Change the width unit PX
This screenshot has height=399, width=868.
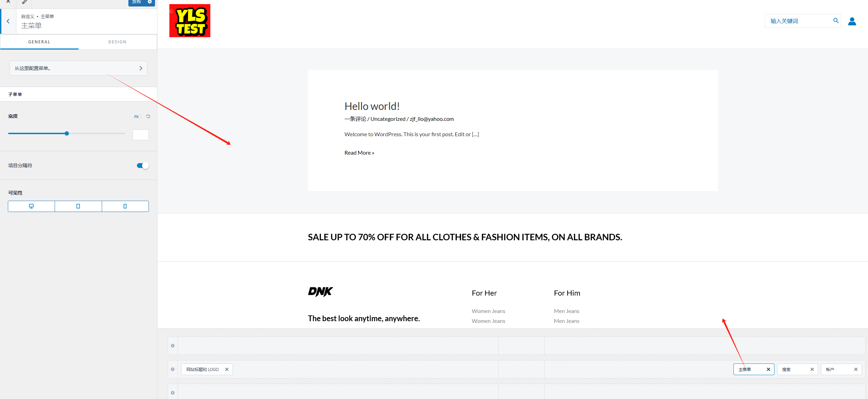click(x=136, y=117)
